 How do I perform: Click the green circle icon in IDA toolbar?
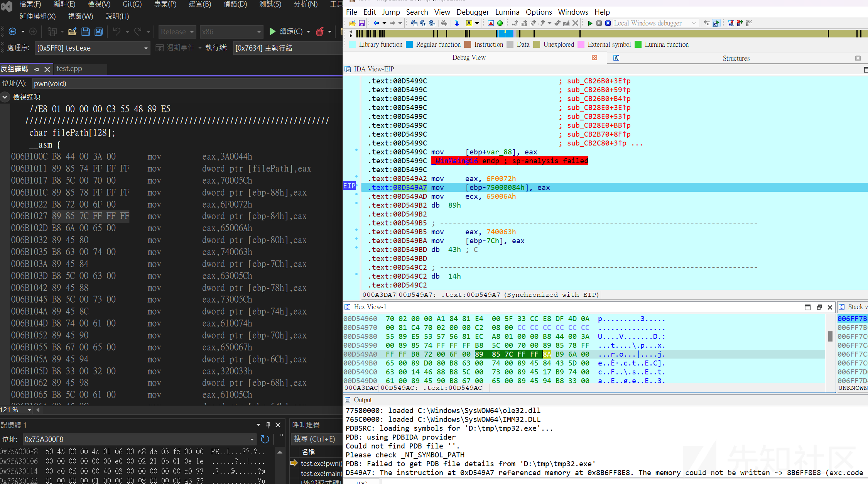pyautogui.click(x=500, y=23)
